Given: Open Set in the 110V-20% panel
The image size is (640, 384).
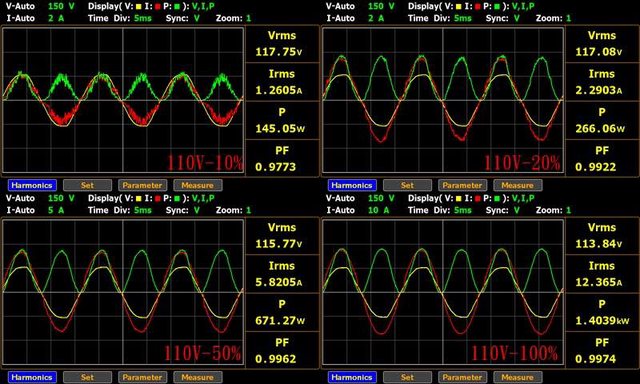Looking at the screenshot, I should 407,185.
